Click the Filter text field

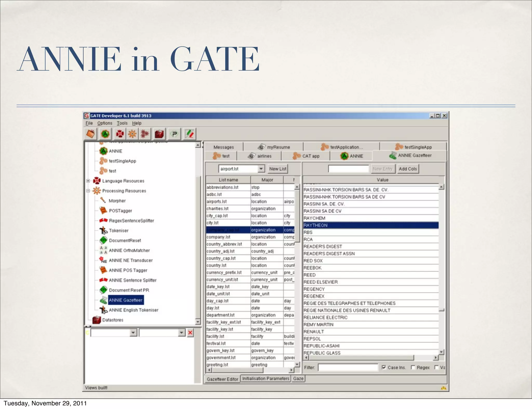[x=348, y=367]
